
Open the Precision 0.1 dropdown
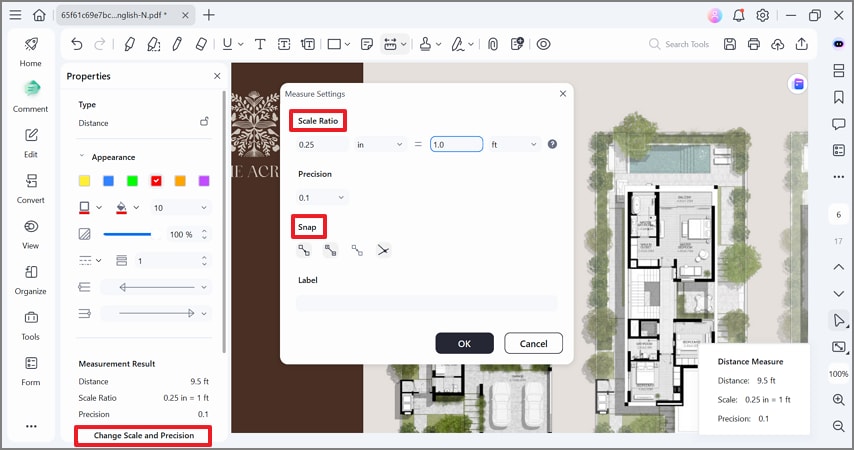pyautogui.click(x=322, y=198)
